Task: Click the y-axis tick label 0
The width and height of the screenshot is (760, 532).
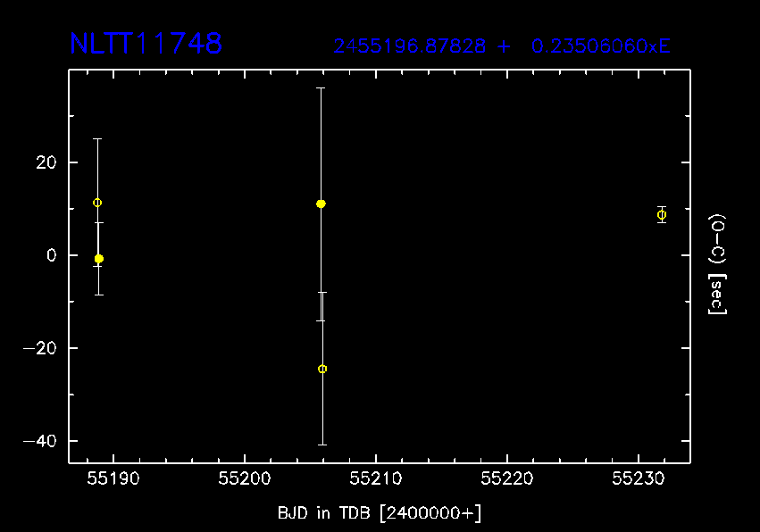Action: tap(52, 255)
